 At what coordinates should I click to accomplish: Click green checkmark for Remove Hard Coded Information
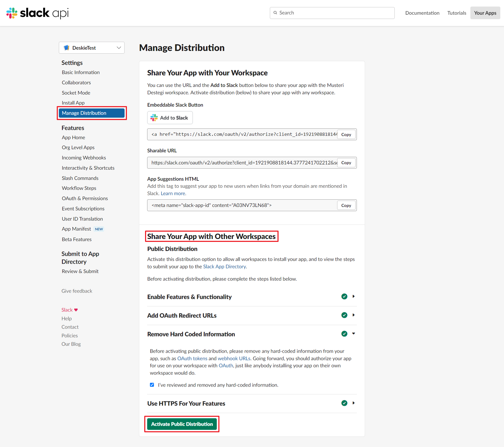pyautogui.click(x=344, y=334)
